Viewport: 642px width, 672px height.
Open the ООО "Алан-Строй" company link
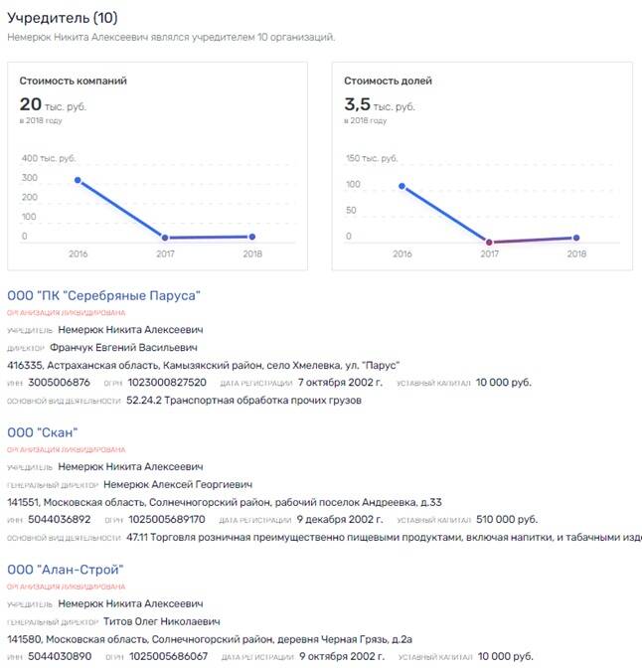(x=65, y=569)
